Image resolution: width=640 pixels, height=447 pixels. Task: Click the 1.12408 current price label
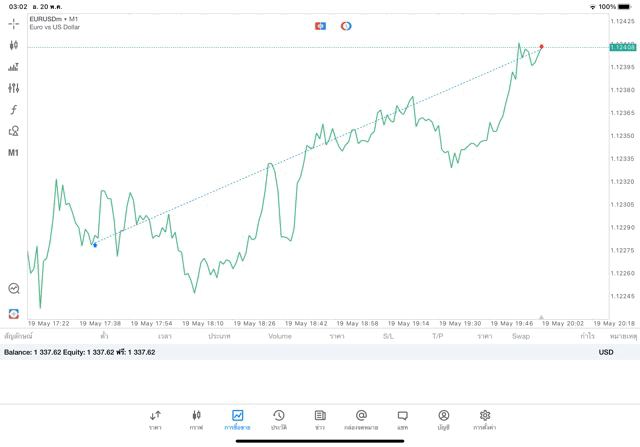(x=623, y=47)
